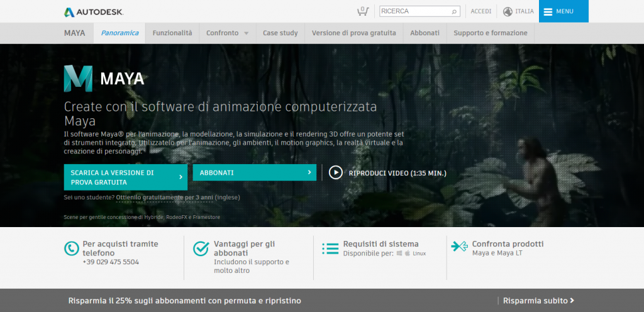644x312 pixels.
Task: Open Ottienilo gratuitamente per 3 anni link
Action: coord(164,198)
